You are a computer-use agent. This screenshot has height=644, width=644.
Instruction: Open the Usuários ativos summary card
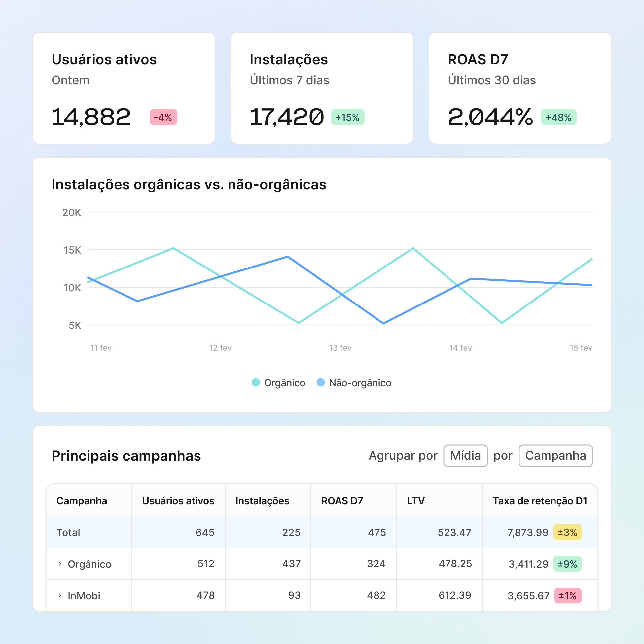tap(124, 88)
